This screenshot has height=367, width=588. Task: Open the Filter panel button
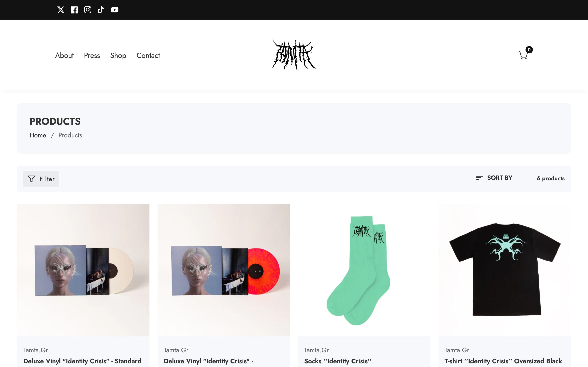[41, 179]
